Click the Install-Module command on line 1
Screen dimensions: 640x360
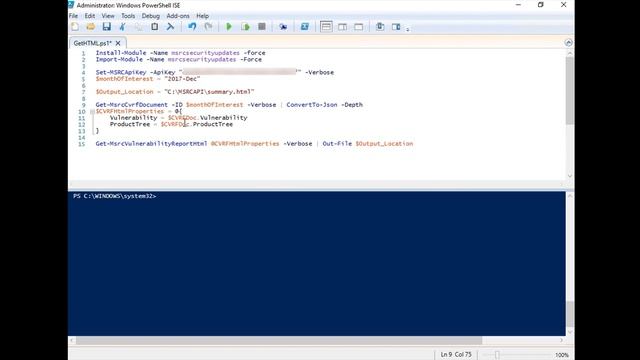pos(121,53)
